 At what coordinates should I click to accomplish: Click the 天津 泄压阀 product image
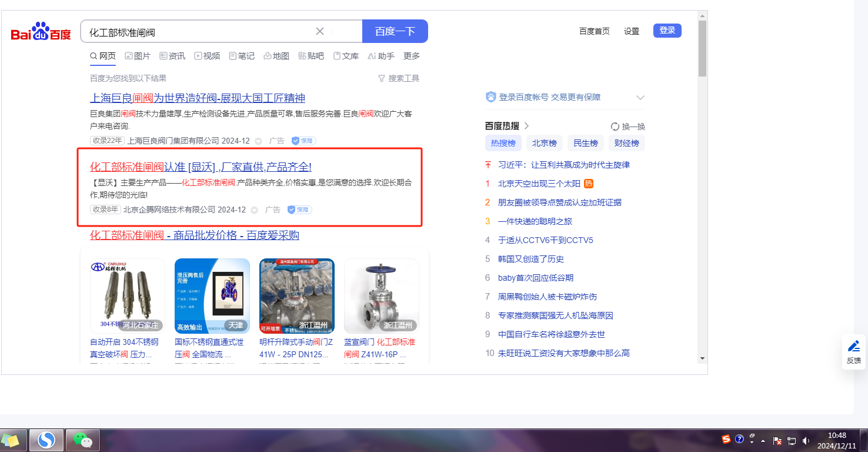212,296
